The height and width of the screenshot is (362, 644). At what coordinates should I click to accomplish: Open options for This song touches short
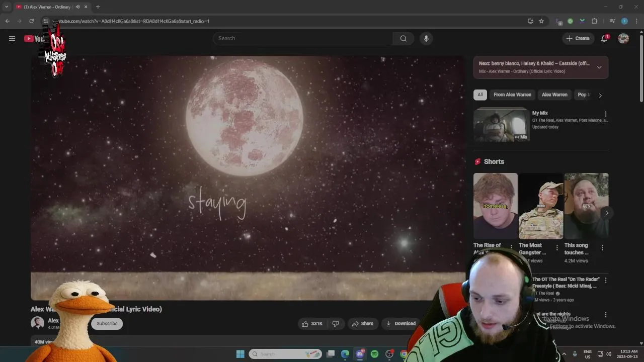coord(602,247)
